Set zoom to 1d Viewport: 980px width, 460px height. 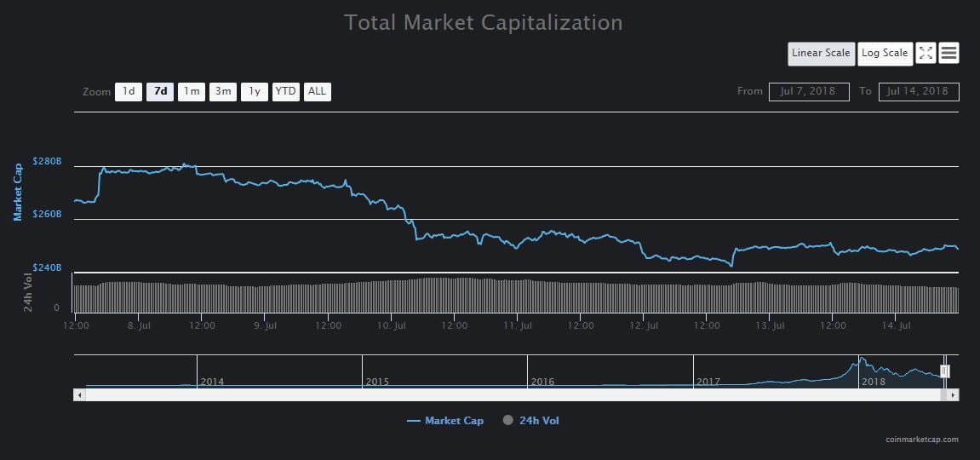(129, 92)
